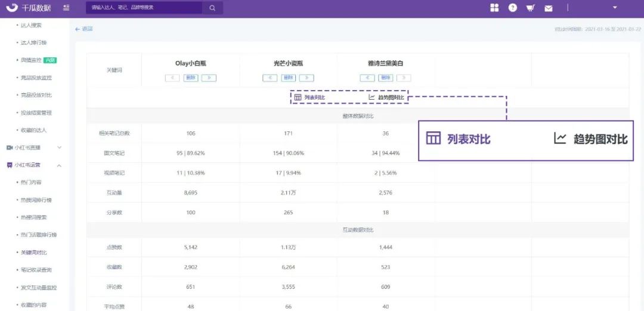The image size is (644, 311).
Task: Click the cell 34 | 94.44%
Action: pyautogui.click(x=385, y=153)
